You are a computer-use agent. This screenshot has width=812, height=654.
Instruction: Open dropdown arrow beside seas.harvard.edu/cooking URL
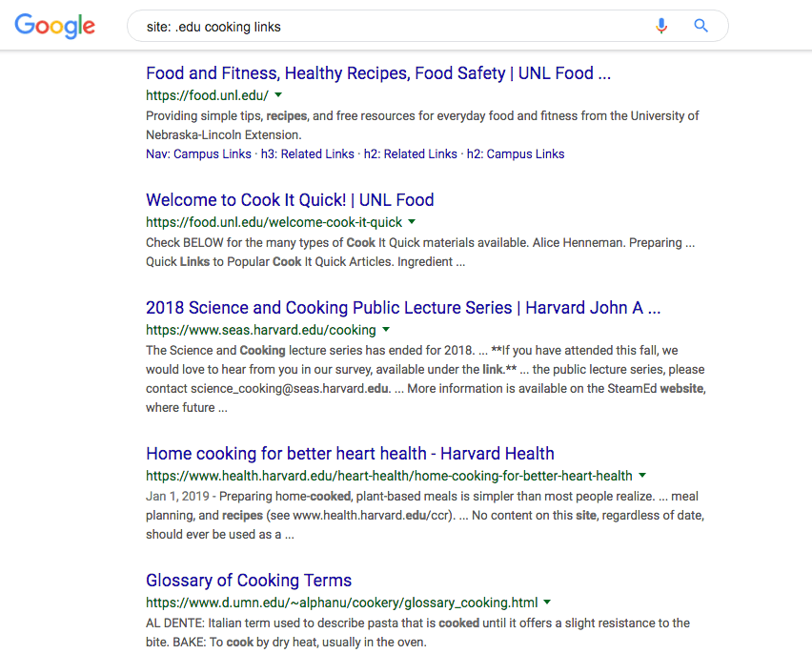pos(386,330)
